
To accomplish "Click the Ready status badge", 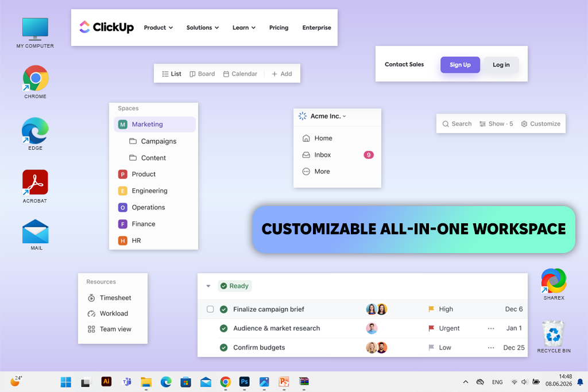I will (235, 286).
